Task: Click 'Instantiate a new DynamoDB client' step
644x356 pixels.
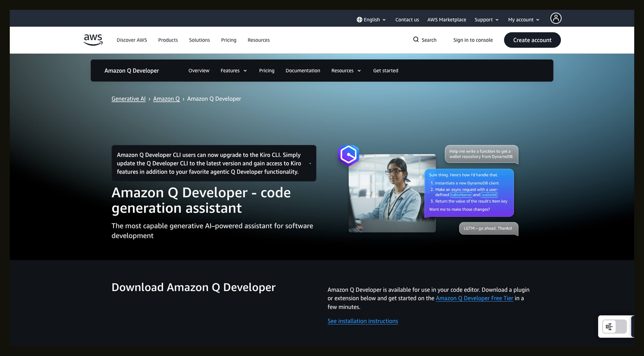Action: (x=467, y=183)
